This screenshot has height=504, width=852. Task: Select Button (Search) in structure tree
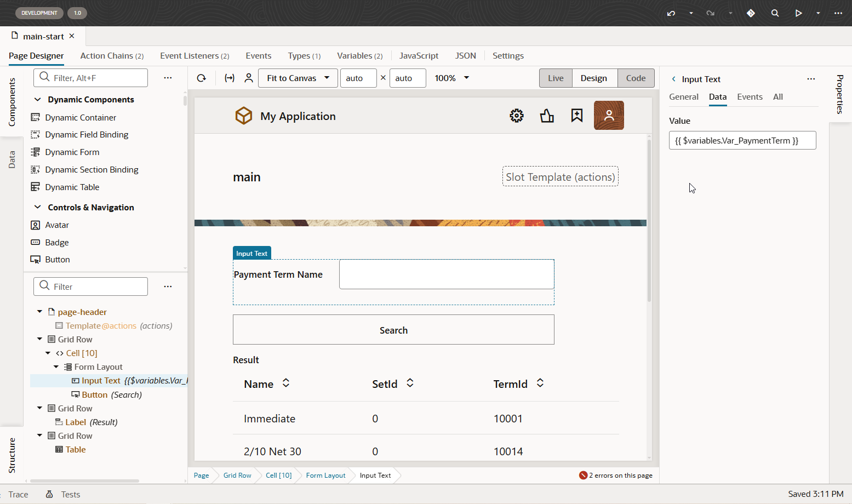click(x=107, y=394)
